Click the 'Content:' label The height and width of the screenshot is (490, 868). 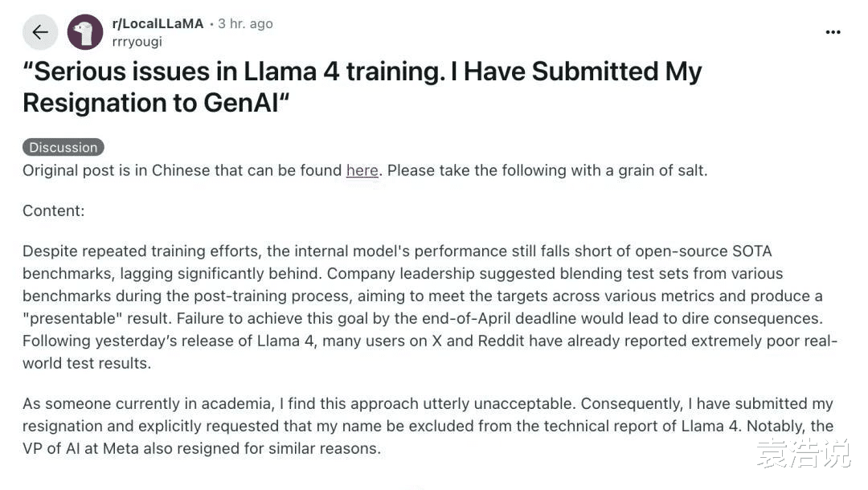click(x=54, y=210)
